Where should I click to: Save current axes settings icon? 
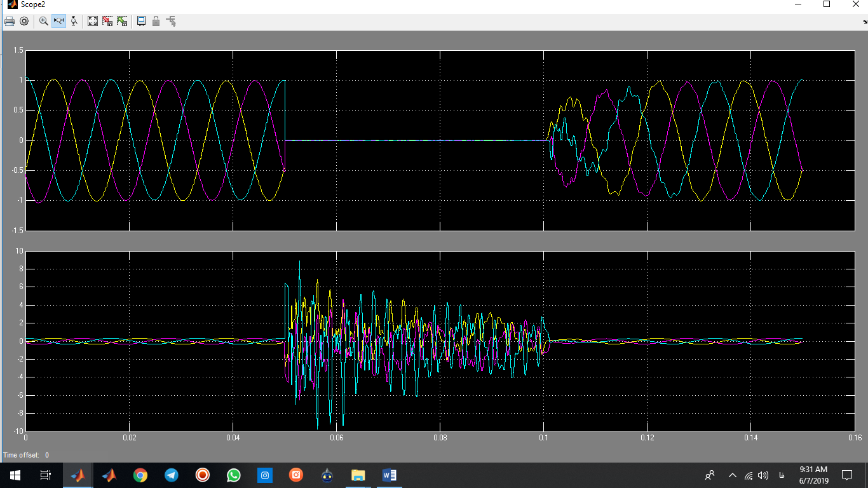[x=107, y=21]
